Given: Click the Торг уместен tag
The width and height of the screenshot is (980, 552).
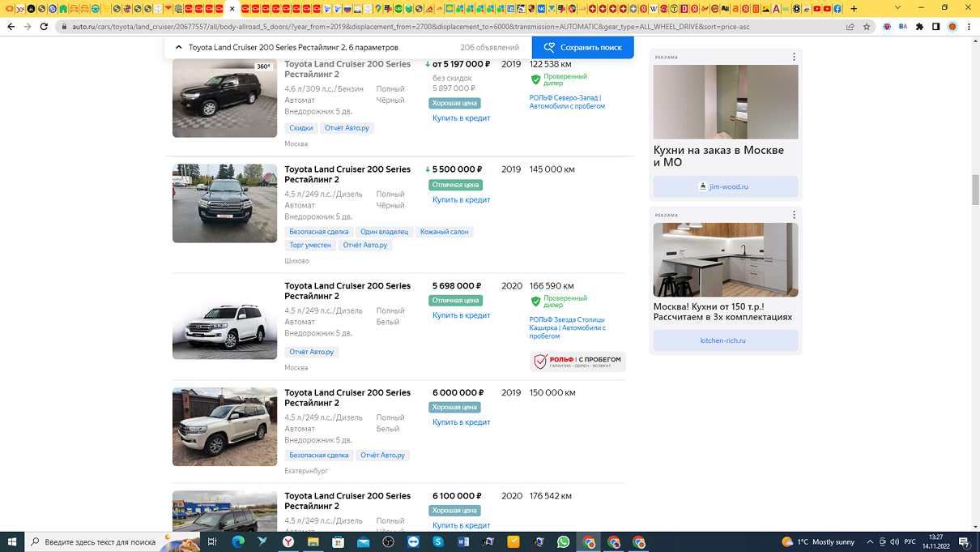Looking at the screenshot, I should [310, 245].
